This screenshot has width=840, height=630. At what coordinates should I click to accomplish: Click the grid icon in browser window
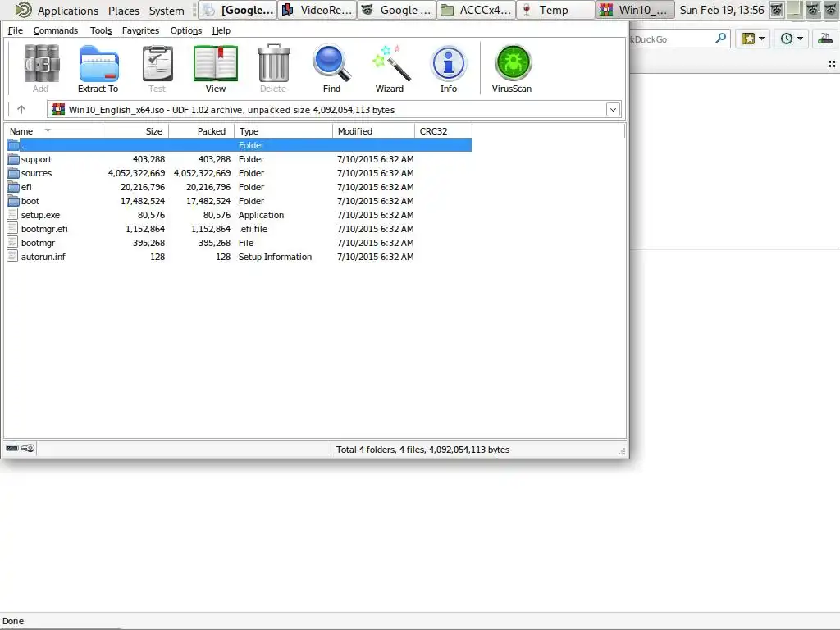(832, 64)
